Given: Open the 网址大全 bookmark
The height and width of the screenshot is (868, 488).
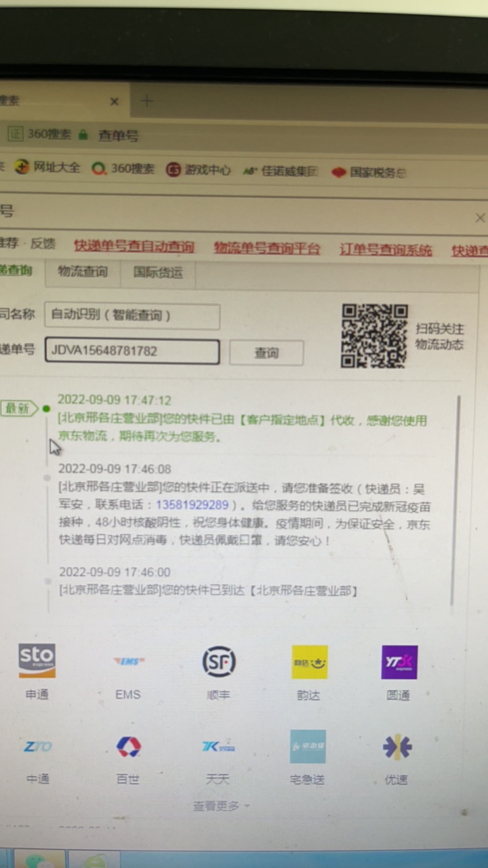Looking at the screenshot, I should pyautogui.click(x=49, y=167).
